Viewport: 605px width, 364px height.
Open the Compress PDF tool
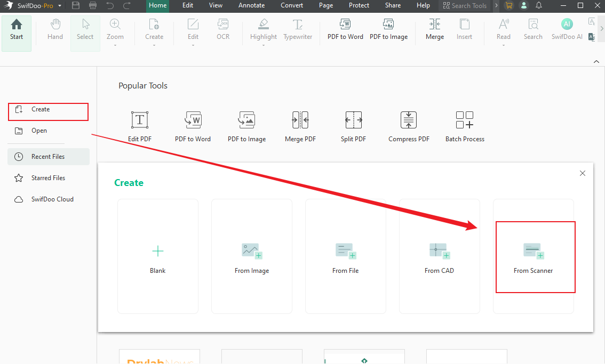[409, 126]
